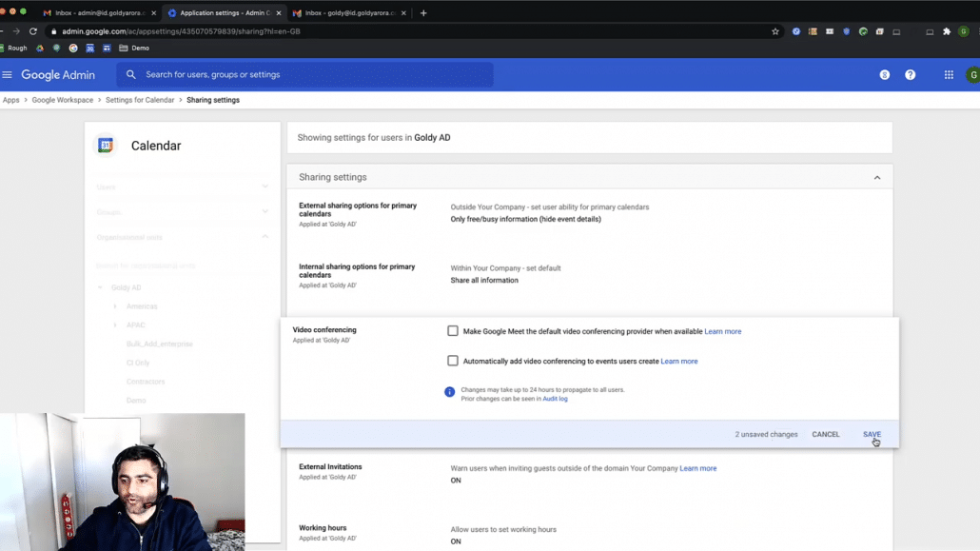This screenshot has width=980, height=551.
Task: Open the Calendar bookmark icon in bookmarks bar
Action: pos(90,49)
